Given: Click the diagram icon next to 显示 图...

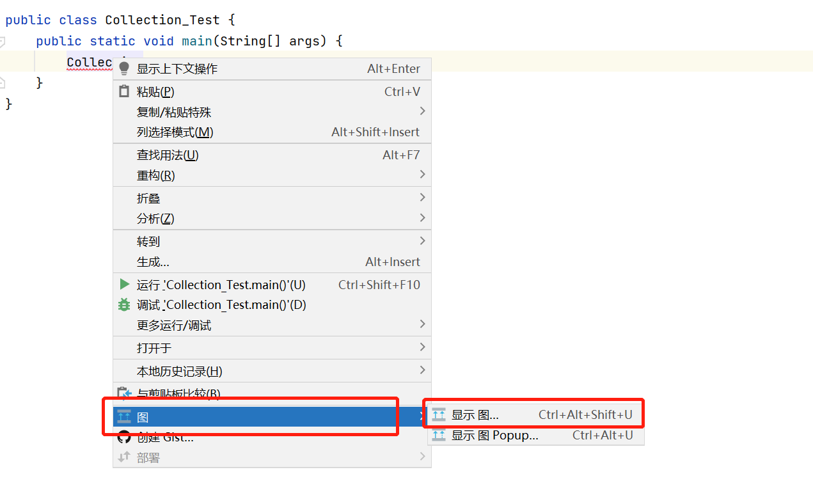Looking at the screenshot, I should coord(439,415).
